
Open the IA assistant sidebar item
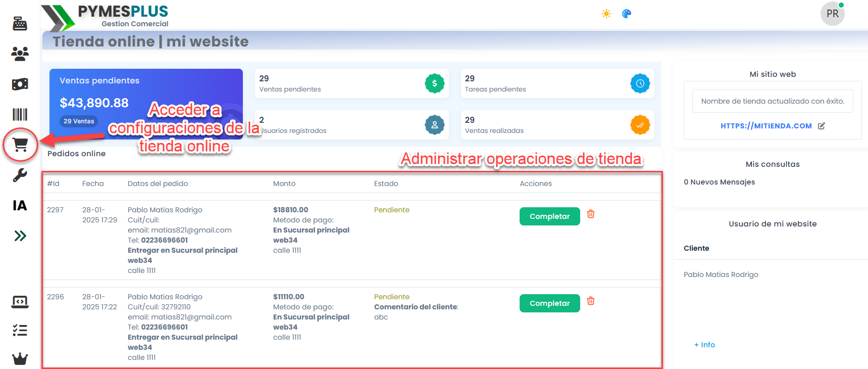pyautogui.click(x=20, y=205)
